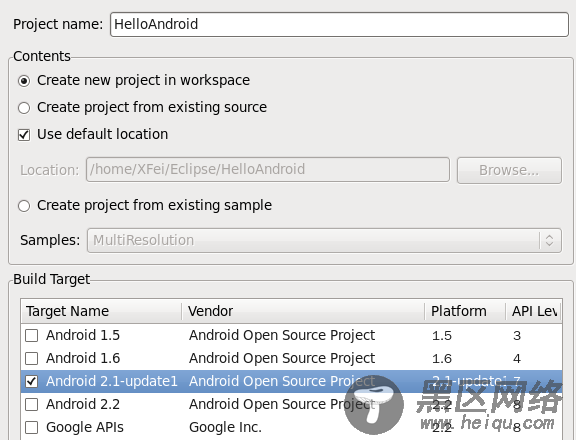Uncheck the Android 2.1-update1 target checkbox

31,381
